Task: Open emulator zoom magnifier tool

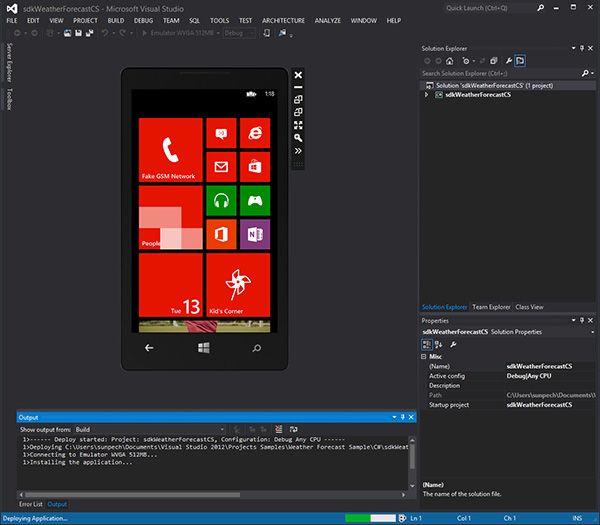Action: click(x=298, y=138)
